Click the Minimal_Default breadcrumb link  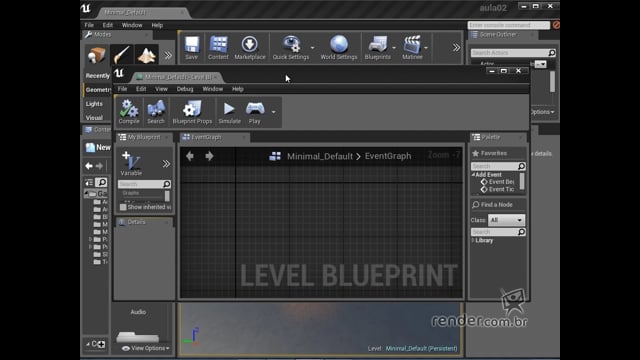(320, 156)
